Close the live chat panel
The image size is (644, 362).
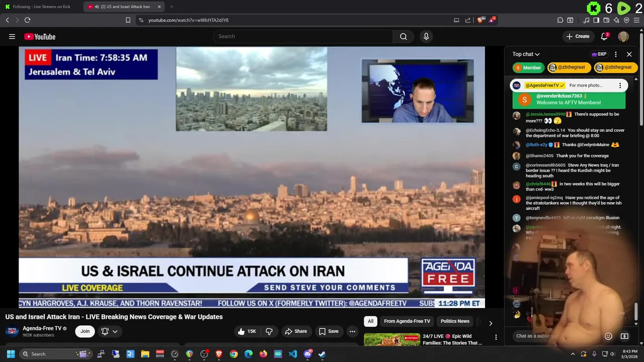(x=629, y=54)
